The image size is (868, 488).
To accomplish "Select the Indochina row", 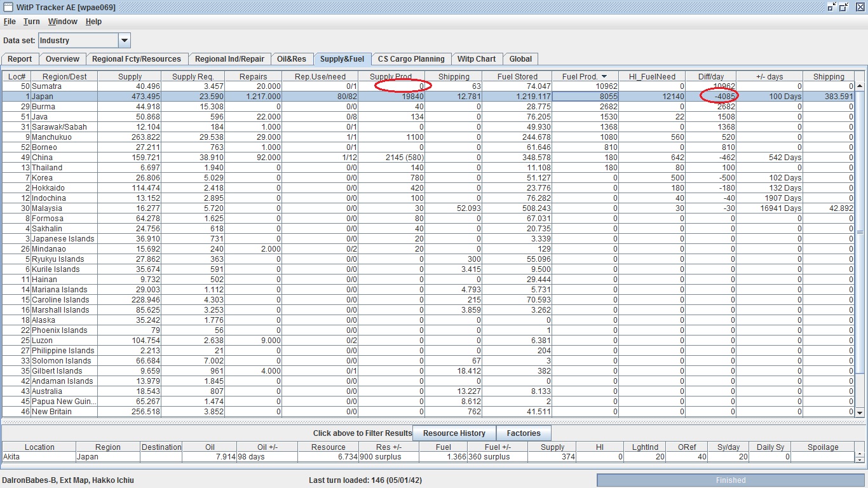I will pyautogui.click(x=428, y=198).
